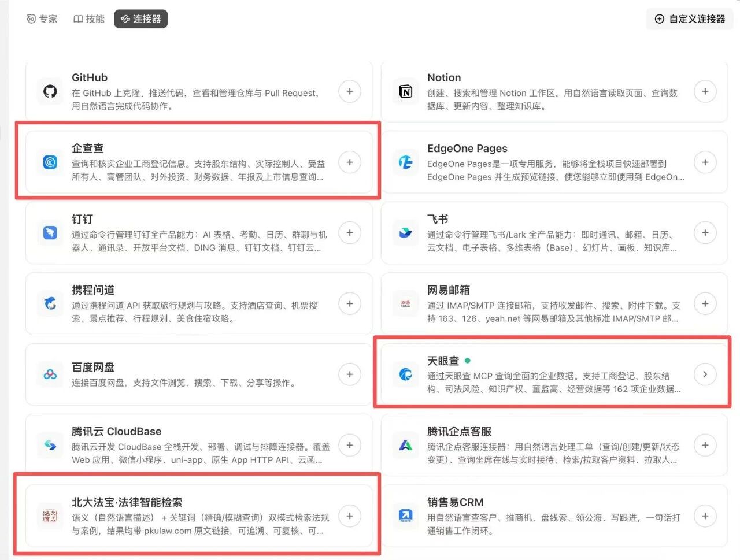Add the 北大法宝·法律智能检索 connector
Viewport: 740px width, 560px height.
click(350, 516)
